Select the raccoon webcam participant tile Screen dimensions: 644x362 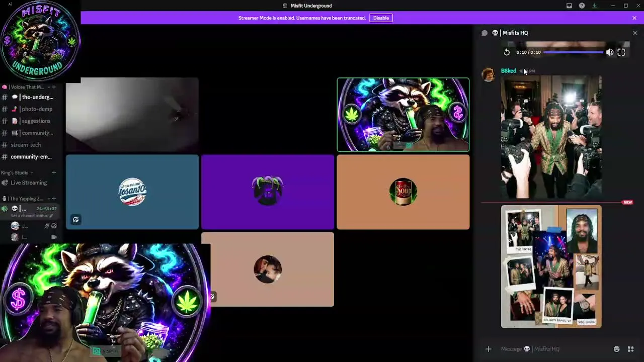pos(403,115)
